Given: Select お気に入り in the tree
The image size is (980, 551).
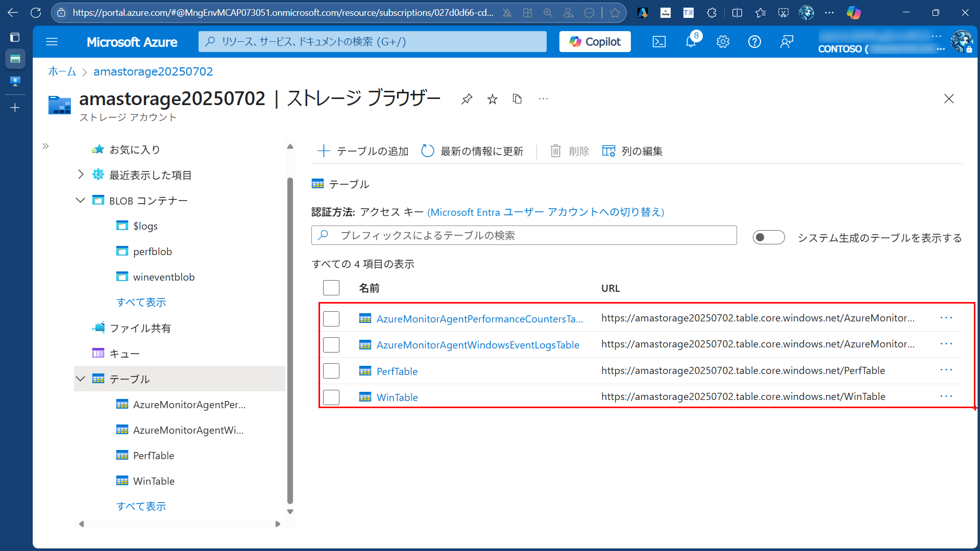Looking at the screenshot, I should coord(135,149).
